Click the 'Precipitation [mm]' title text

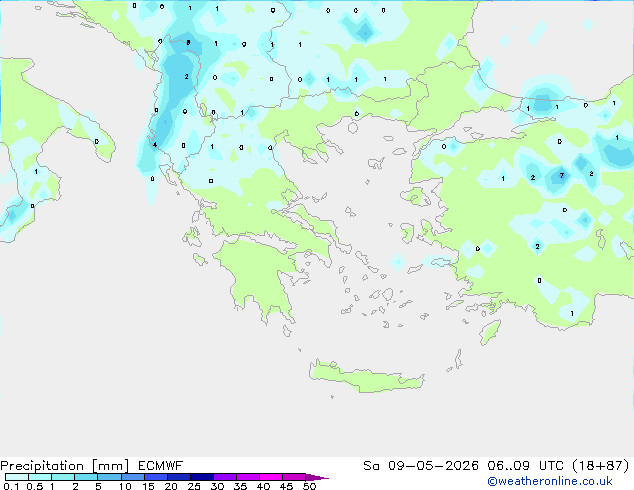pos(65,466)
